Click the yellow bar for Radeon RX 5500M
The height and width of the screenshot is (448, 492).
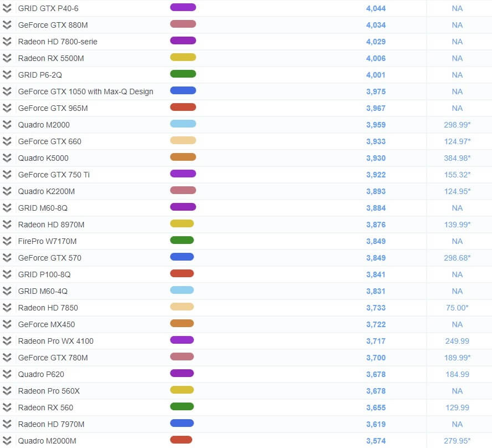pyautogui.click(x=183, y=57)
